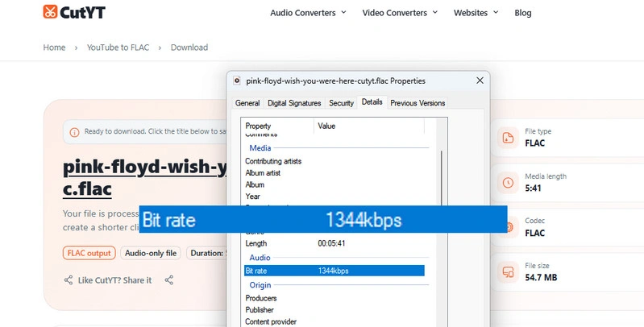Image resolution: width=644 pixels, height=327 pixels.
Task: Click the Properties list vertical scrollbar
Action: click(x=442, y=176)
